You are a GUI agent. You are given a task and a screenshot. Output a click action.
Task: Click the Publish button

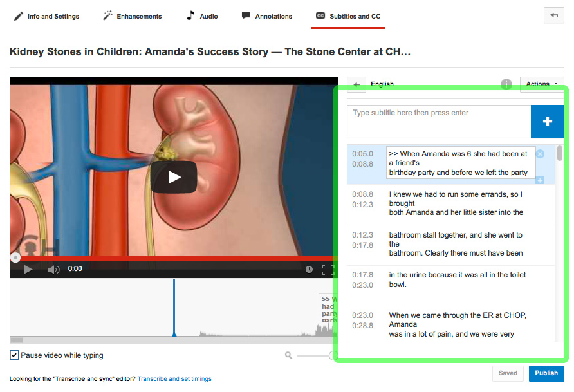click(x=546, y=373)
